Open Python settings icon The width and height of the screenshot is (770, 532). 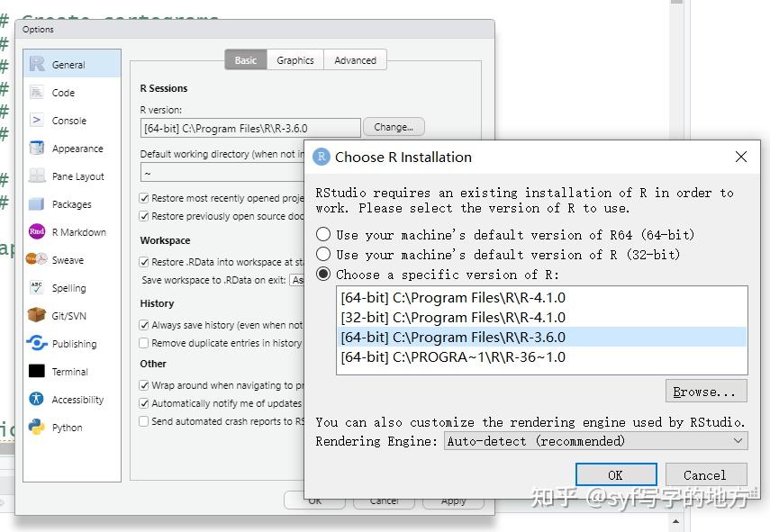37,427
